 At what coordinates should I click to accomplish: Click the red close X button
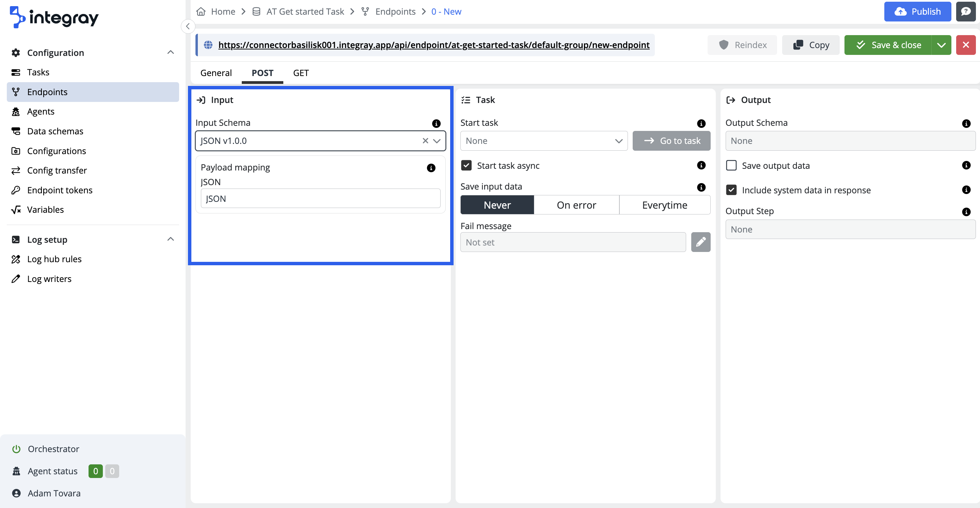(x=966, y=45)
